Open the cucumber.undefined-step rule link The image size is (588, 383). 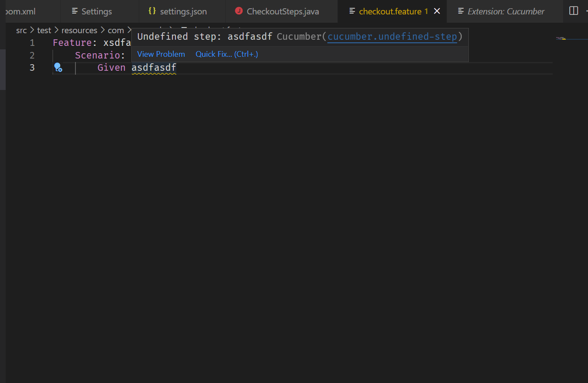392,37
